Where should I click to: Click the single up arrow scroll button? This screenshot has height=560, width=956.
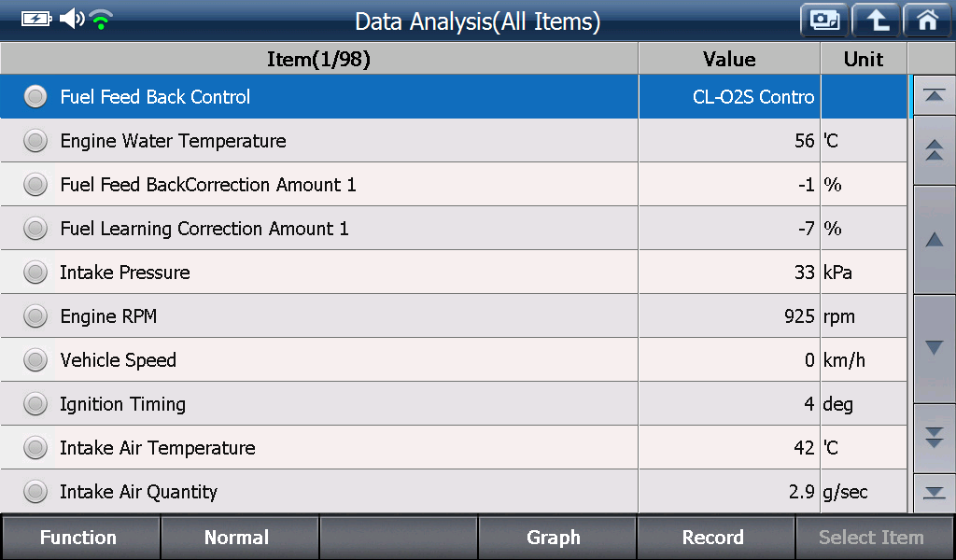pyautogui.click(x=934, y=240)
